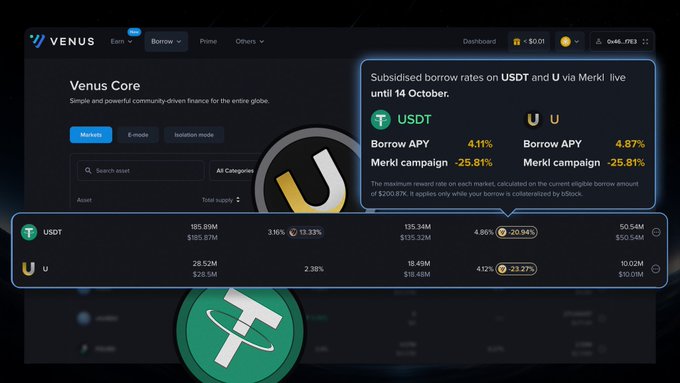Click U total supply value 28.52M
Image resolution: width=680 pixels, height=383 pixels.
[205, 264]
